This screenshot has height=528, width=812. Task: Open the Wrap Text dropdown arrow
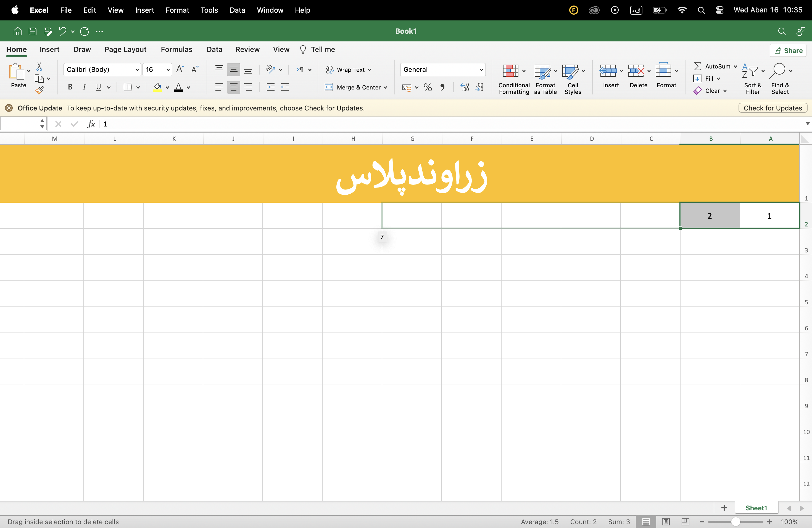click(x=370, y=70)
